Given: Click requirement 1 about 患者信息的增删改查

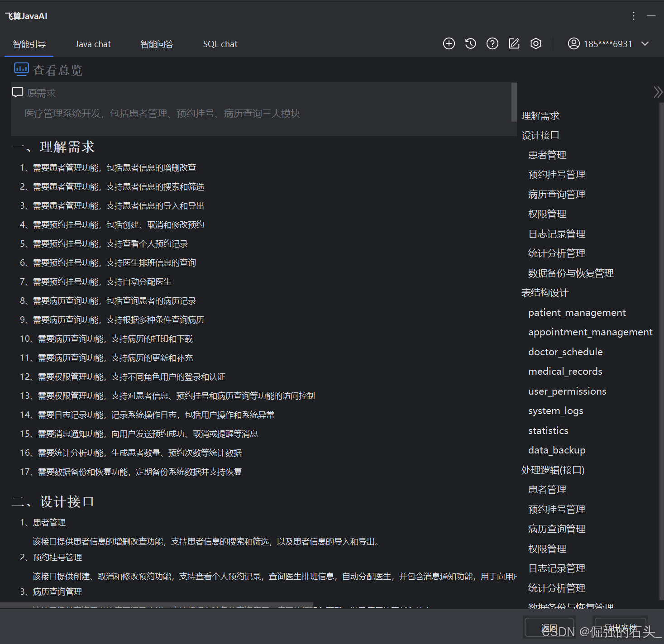Looking at the screenshot, I should [x=108, y=168].
